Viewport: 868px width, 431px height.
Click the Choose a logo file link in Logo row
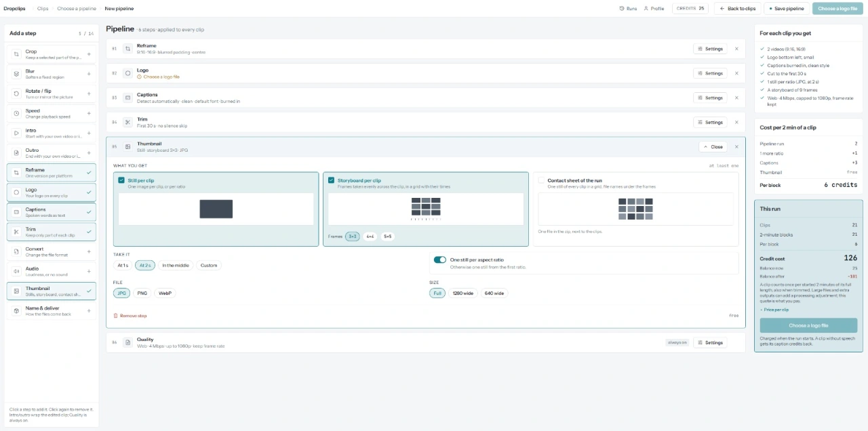[159, 77]
